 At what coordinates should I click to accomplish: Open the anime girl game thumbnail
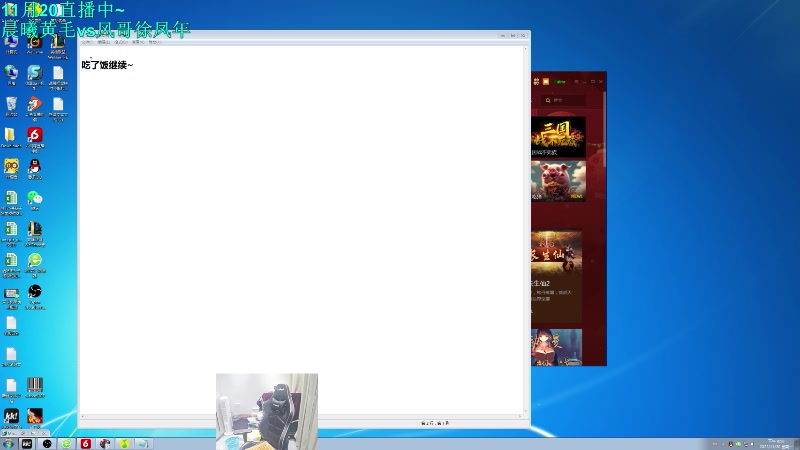click(x=556, y=347)
